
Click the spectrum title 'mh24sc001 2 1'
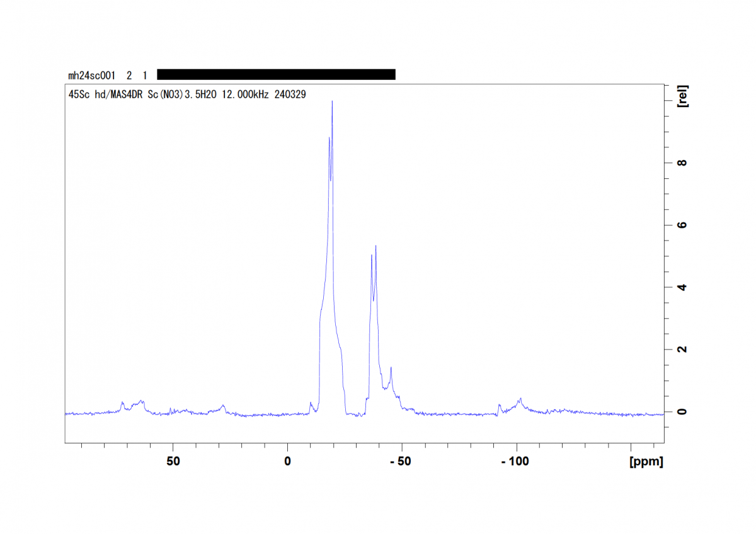(x=108, y=76)
